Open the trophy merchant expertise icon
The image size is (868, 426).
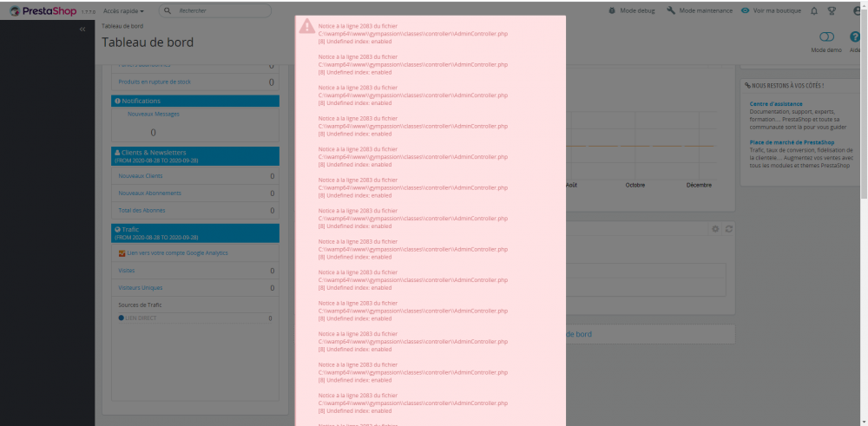pyautogui.click(x=831, y=10)
